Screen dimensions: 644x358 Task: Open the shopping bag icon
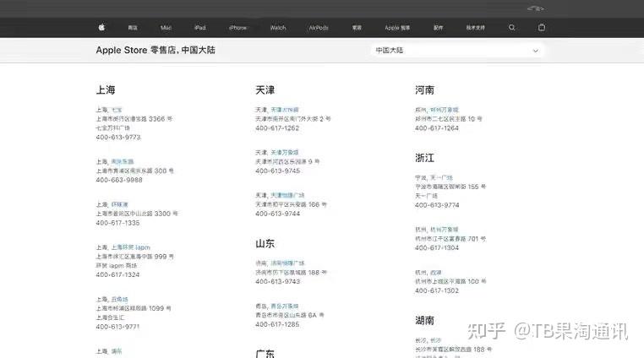tap(542, 28)
